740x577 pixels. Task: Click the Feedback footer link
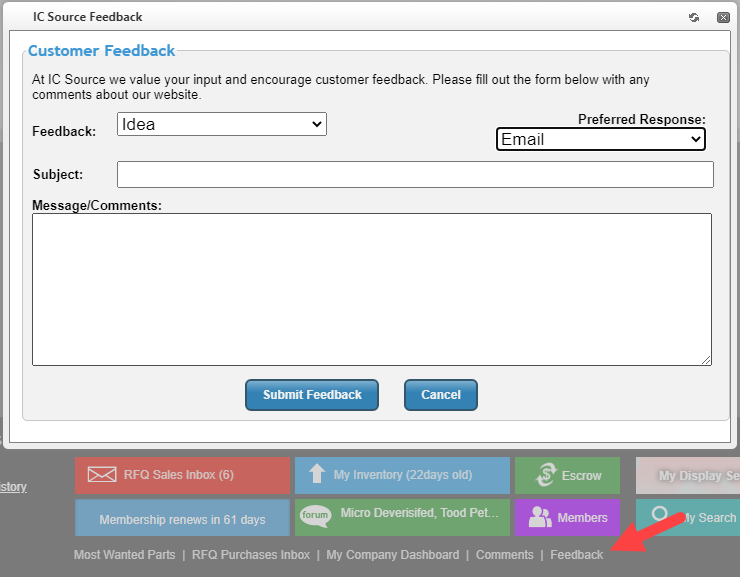[577, 555]
